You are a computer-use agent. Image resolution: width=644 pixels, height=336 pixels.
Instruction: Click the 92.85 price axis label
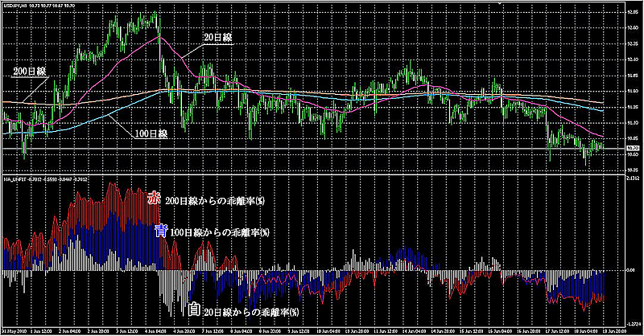coord(633,12)
